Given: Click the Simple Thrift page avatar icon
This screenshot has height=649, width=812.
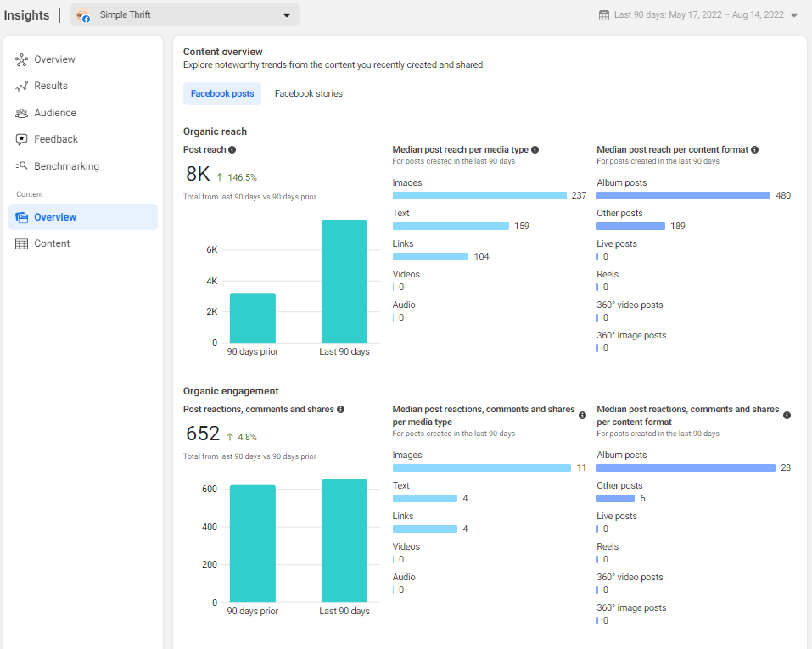Looking at the screenshot, I should coord(83,15).
